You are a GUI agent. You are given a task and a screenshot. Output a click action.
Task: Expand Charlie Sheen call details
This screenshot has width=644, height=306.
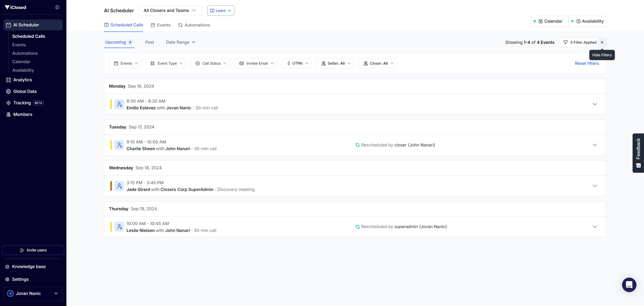pos(595,145)
